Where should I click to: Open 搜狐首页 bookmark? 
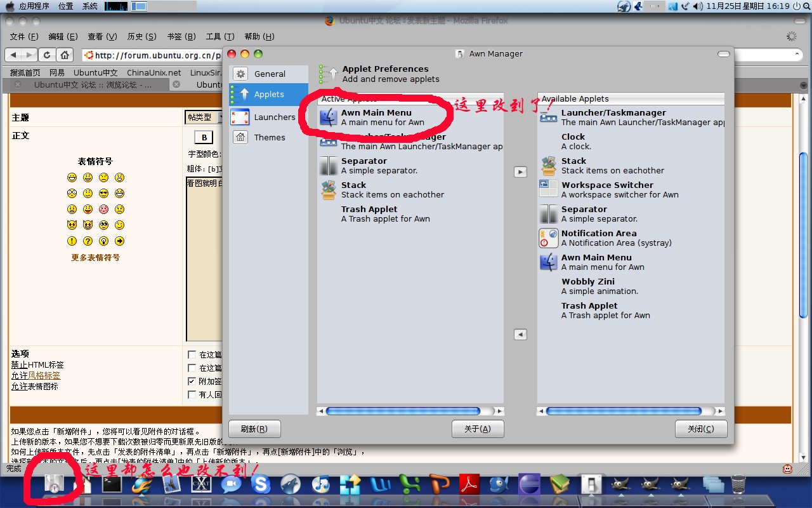point(25,73)
